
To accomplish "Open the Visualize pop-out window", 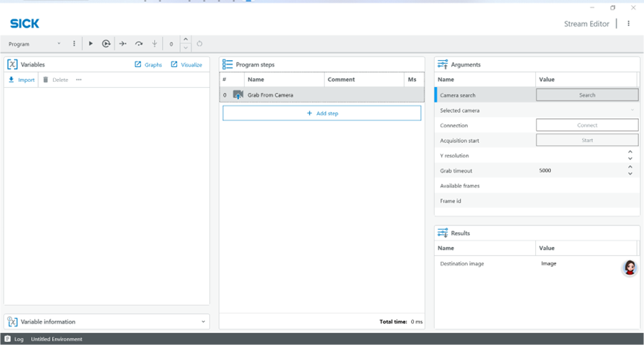I will (185, 65).
